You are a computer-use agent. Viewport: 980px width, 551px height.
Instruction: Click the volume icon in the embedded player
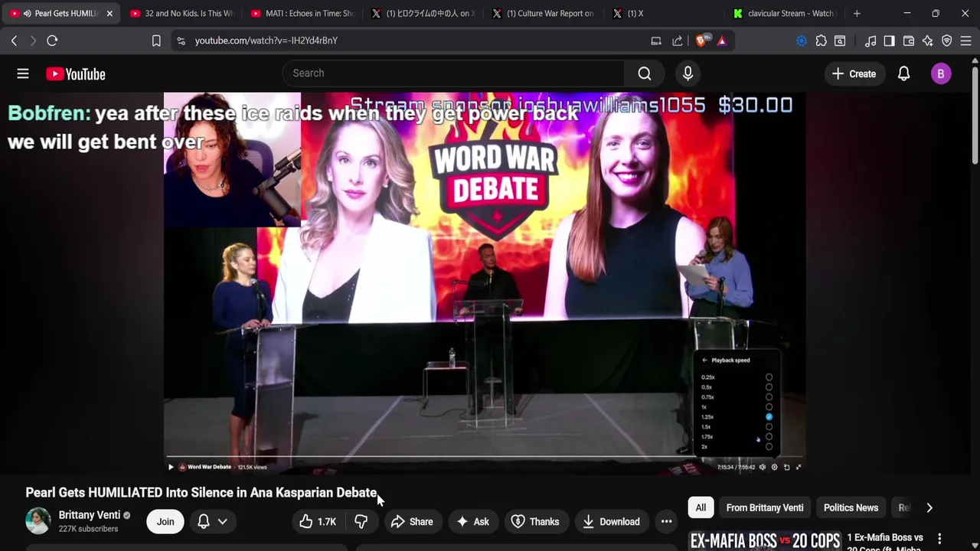pos(762,467)
